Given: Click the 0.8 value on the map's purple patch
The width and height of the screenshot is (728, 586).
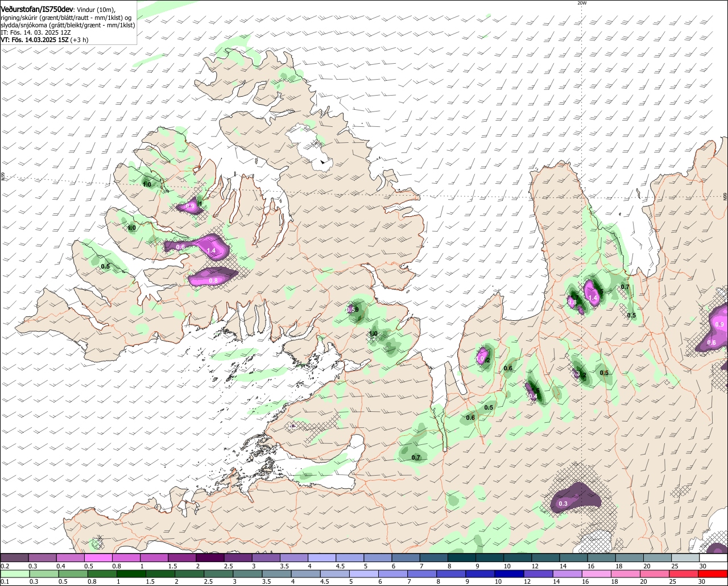Looking at the screenshot, I should (213, 280).
